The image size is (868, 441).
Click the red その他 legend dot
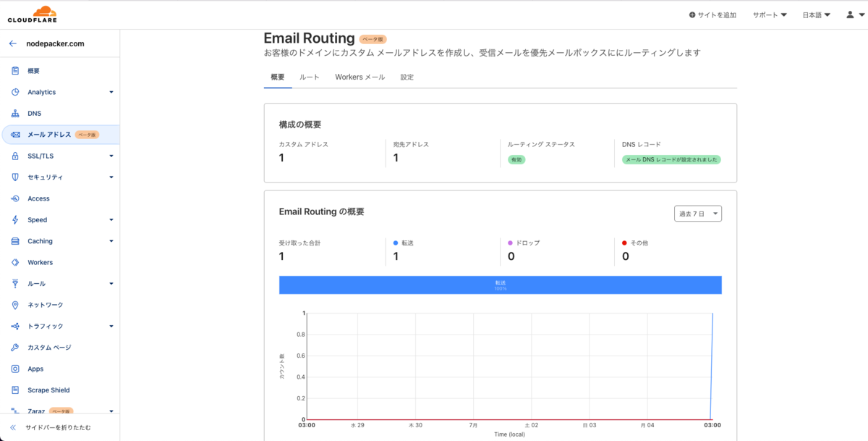tap(625, 243)
